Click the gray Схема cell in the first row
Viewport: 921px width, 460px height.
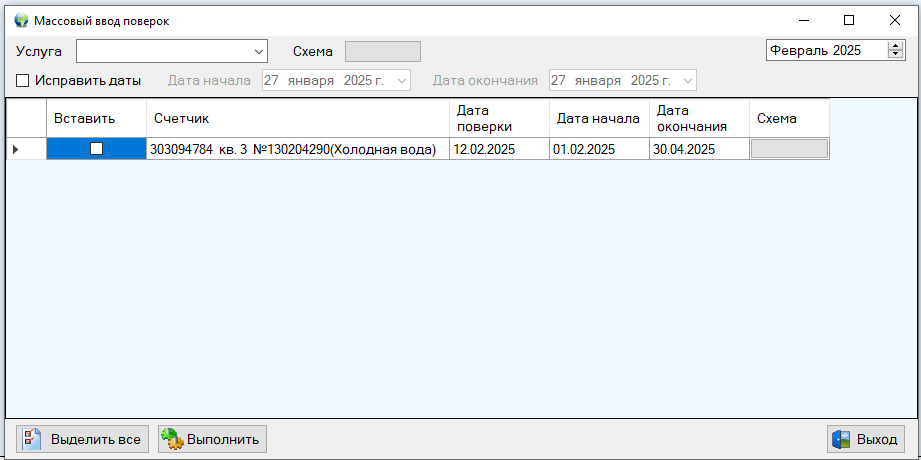pyautogui.click(x=789, y=149)
